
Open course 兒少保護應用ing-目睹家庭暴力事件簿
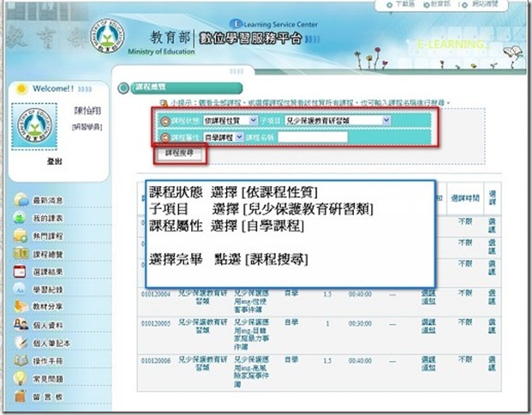(251, 334)
